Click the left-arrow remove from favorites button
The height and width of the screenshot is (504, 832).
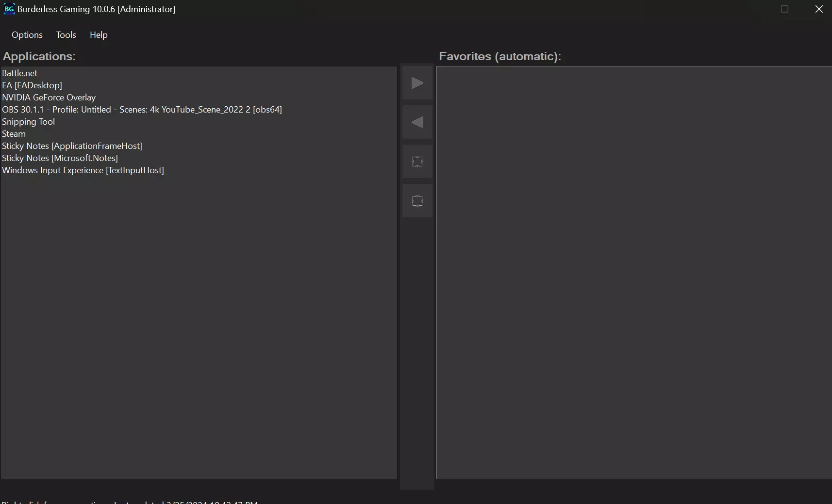point(417,122)
